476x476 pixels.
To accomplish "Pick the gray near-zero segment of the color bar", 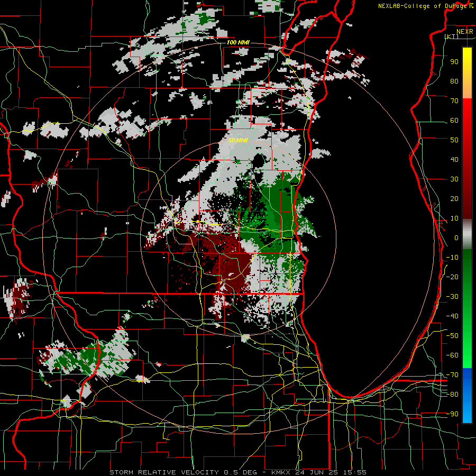I will tap(467, 234).
